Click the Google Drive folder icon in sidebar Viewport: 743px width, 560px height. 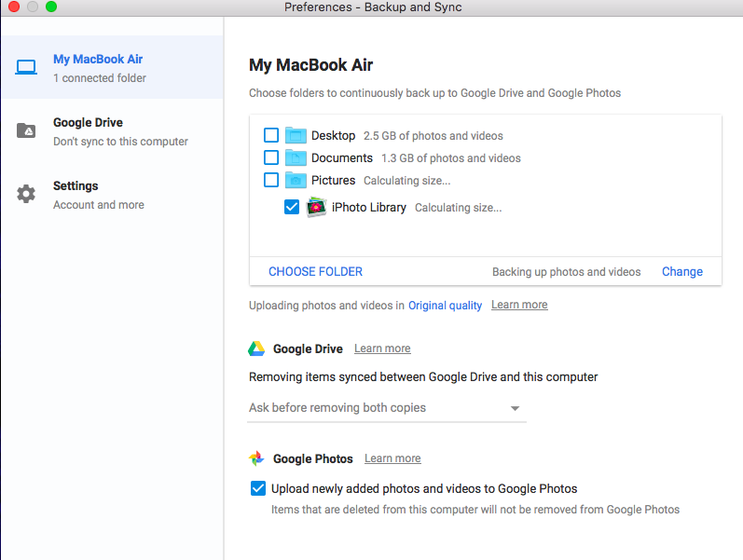[x=26, y=130]
